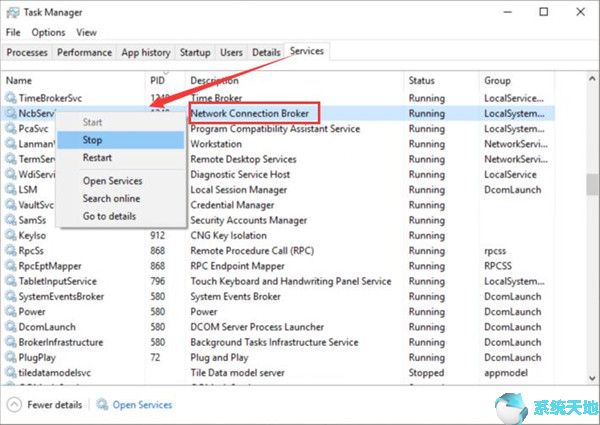Select Restart from the context menu

click(97, 158)
